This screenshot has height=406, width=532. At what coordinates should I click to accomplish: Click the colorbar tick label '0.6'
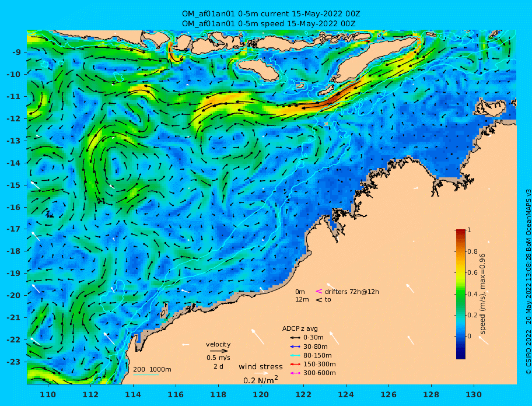[473, 272]
